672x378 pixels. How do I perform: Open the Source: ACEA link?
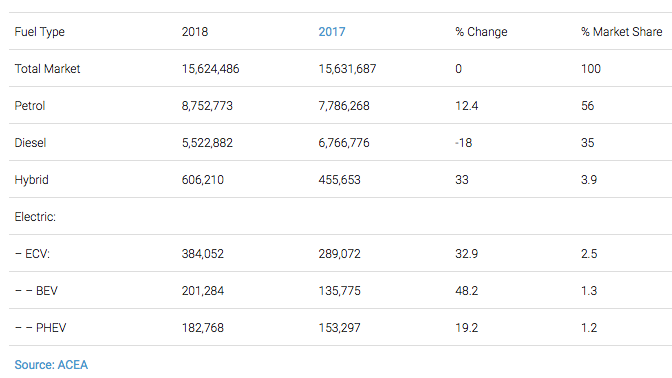51,365
